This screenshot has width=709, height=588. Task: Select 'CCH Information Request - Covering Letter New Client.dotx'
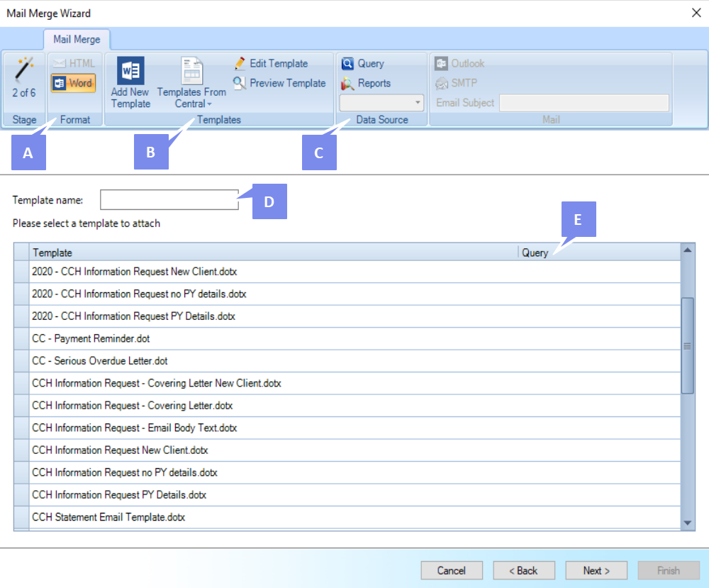click(x=355, y=383)
